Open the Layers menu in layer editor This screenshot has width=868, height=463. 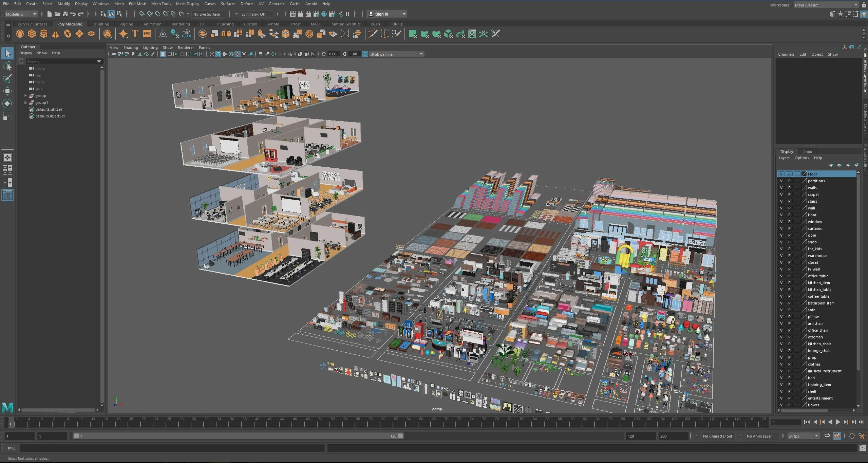pyautogui.click(x=784, y=158)
